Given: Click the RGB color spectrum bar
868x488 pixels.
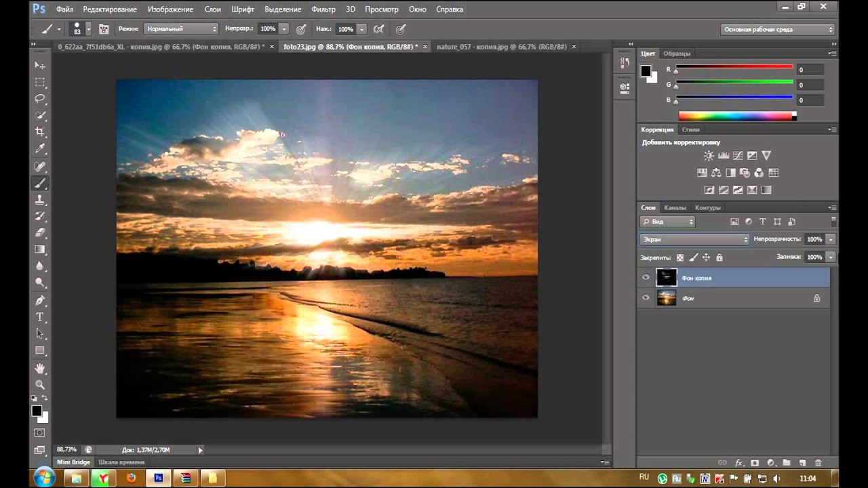Looking at the screenshot, I should pyautogui.click(x=736, y=116).
